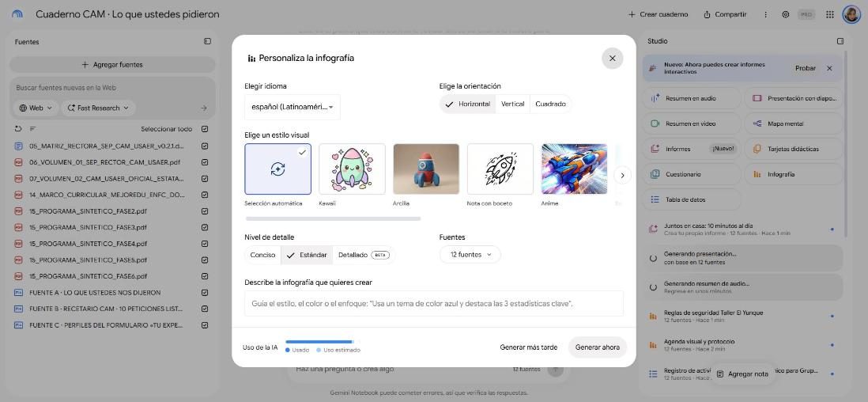Click Agregar fuentes button
This screenshot has width=868, height=402.
pos(112,65)
